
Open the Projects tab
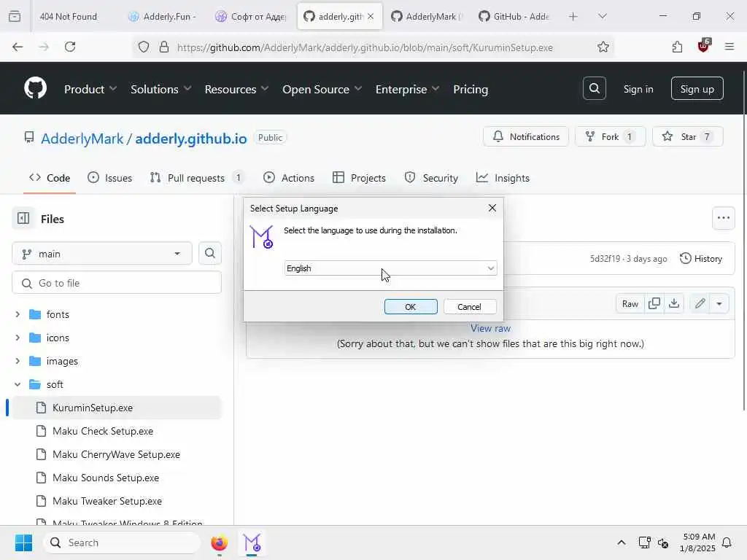click(359, 178)
